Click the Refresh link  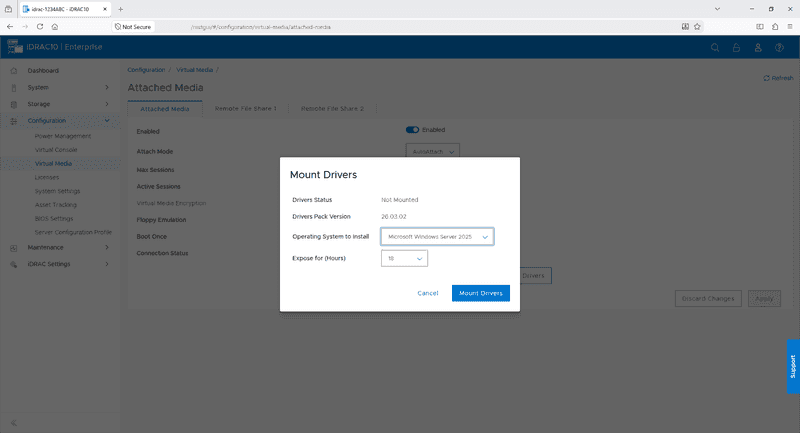pos(778,78)
